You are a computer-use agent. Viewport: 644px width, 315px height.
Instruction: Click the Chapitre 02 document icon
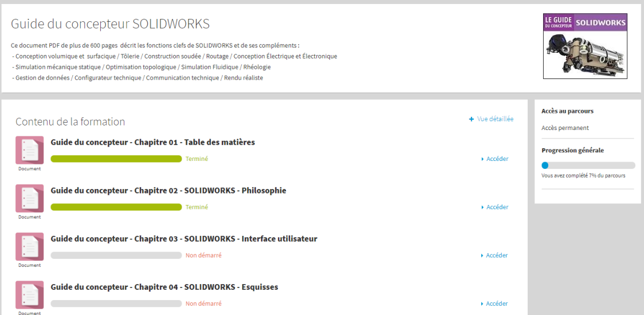29,199
